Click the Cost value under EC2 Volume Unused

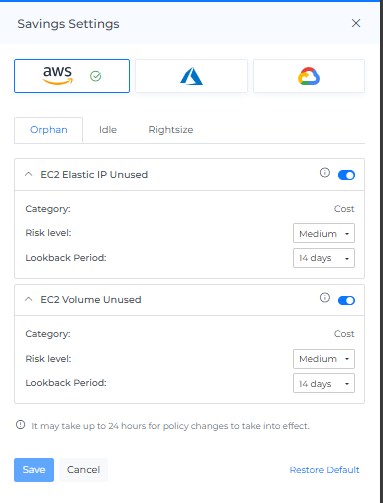(x=344, y=334)
